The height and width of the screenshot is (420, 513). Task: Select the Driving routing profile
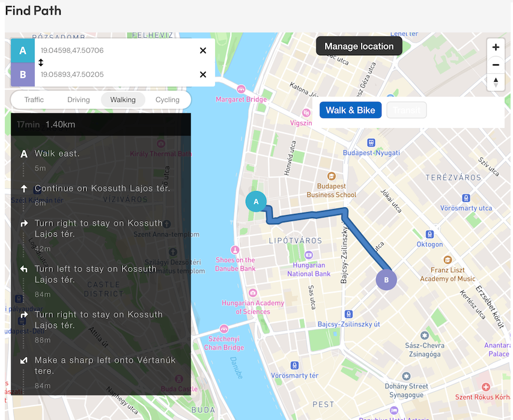(79, 100)
